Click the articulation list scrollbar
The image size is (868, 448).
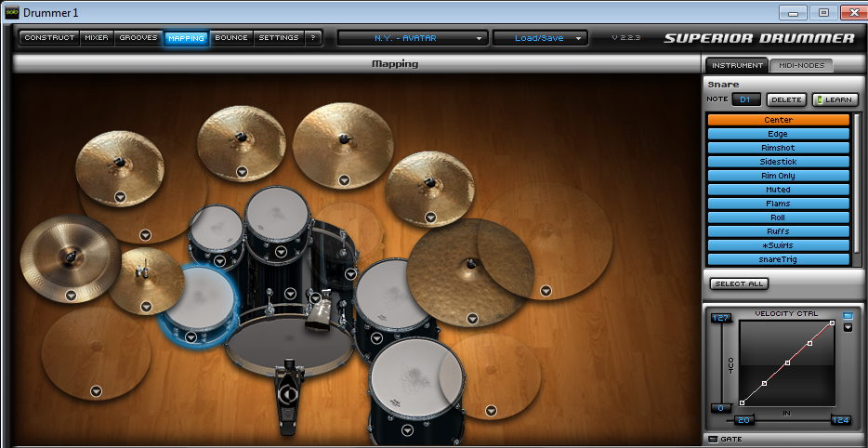tap(858, 183)
